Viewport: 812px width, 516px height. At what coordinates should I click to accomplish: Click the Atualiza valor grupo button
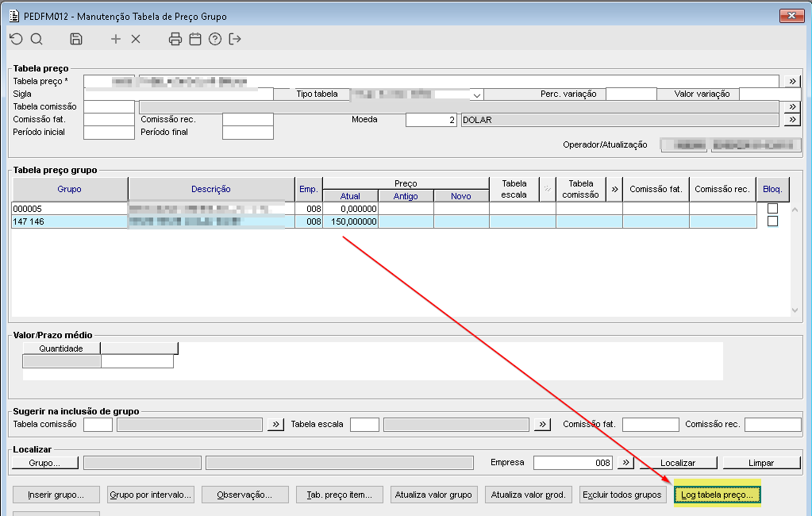433,495
